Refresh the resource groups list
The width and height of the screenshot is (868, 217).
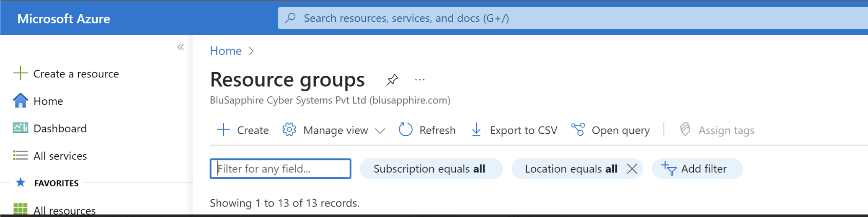click(x=427, y=130)
